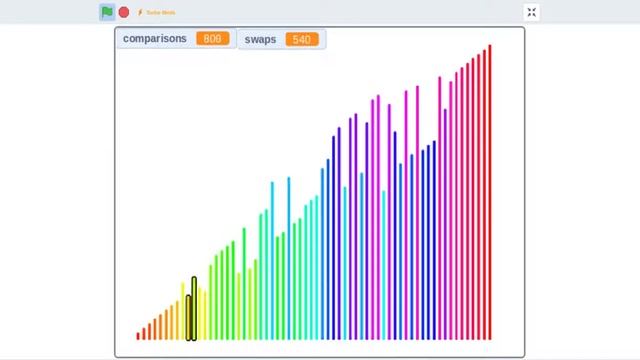Click the comparisons value 808

pyautogui.click(x=212, y=38)
